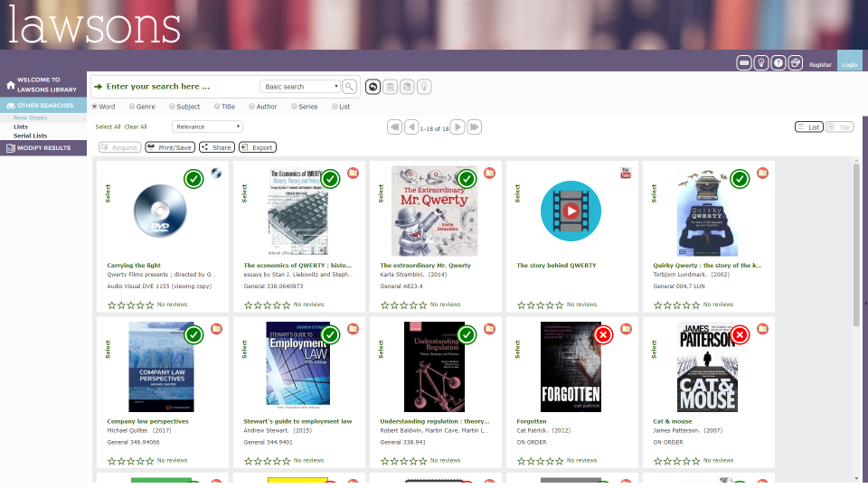Click the star rating under Forgotten

click(x=541, y=461)
